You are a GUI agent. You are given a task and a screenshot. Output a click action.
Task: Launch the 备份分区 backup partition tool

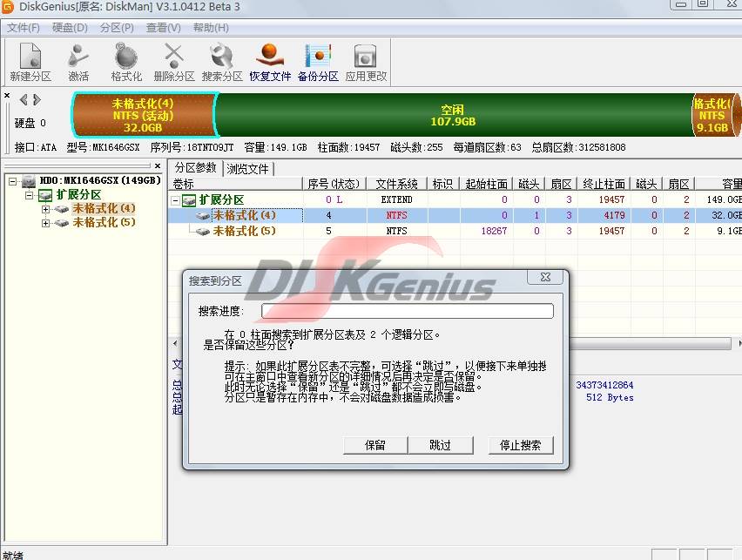(318, 62)
